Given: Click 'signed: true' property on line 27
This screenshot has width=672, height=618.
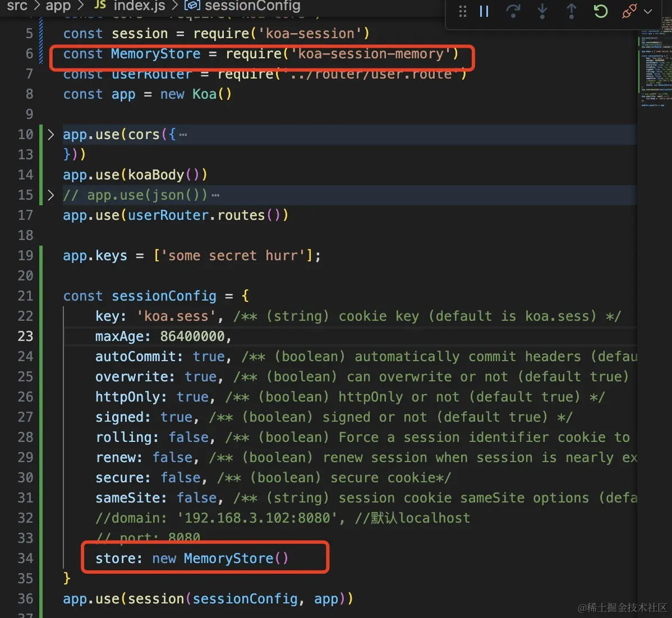Looking at the screenshot, I should coord(144,417).
